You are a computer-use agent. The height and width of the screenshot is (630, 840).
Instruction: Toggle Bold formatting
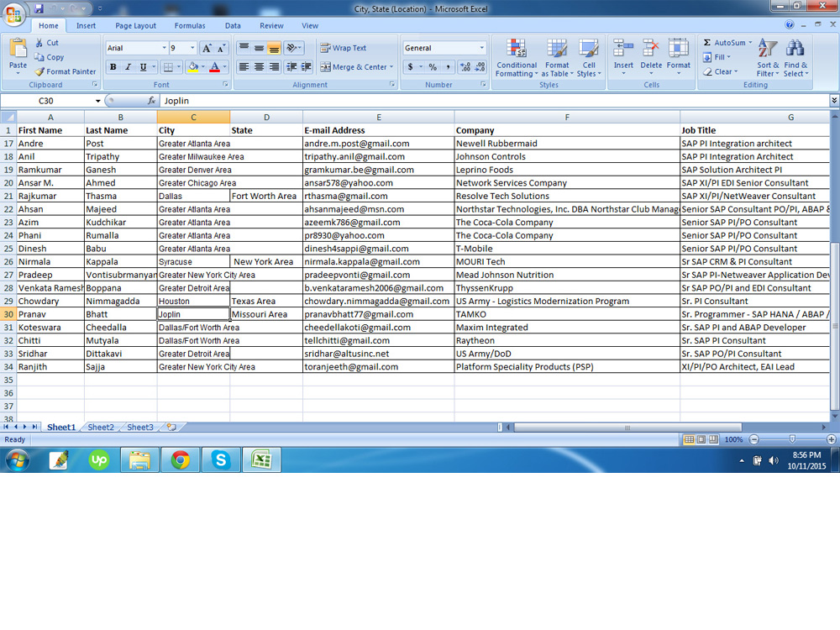tap(113, 67)
